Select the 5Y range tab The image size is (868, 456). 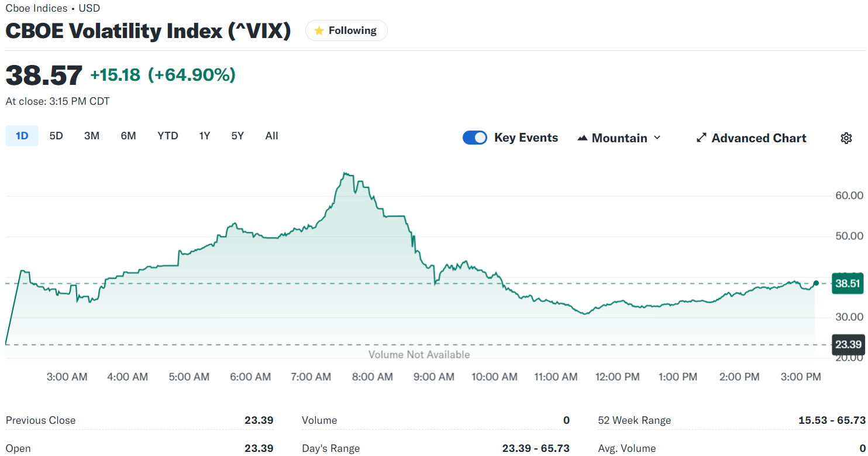pos(237,136)
